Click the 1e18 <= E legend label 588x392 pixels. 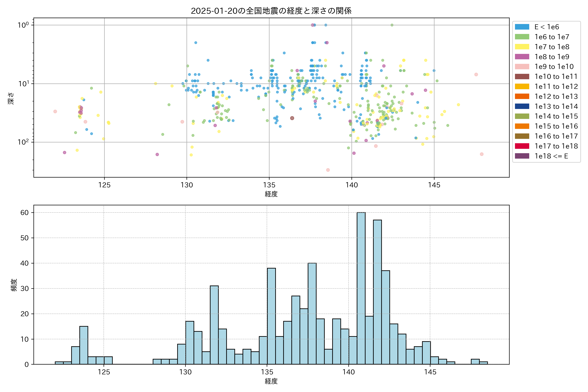click(551, 156)
